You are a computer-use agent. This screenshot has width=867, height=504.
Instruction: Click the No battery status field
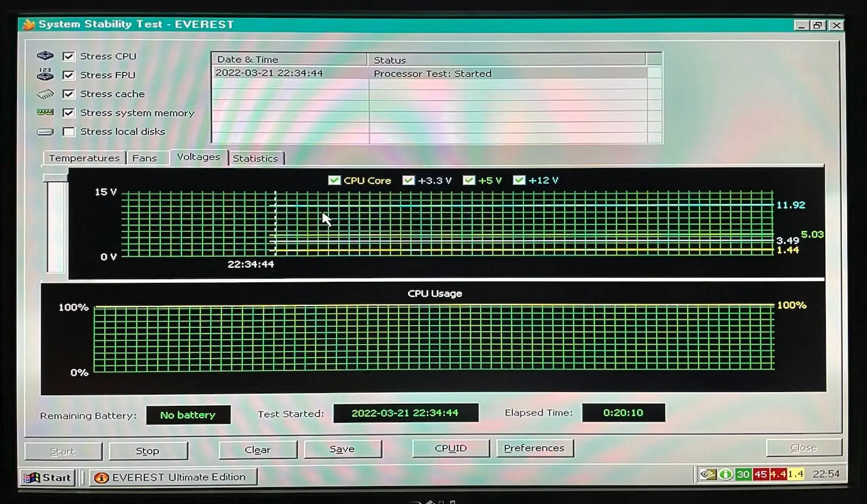(x=188, y=415)
